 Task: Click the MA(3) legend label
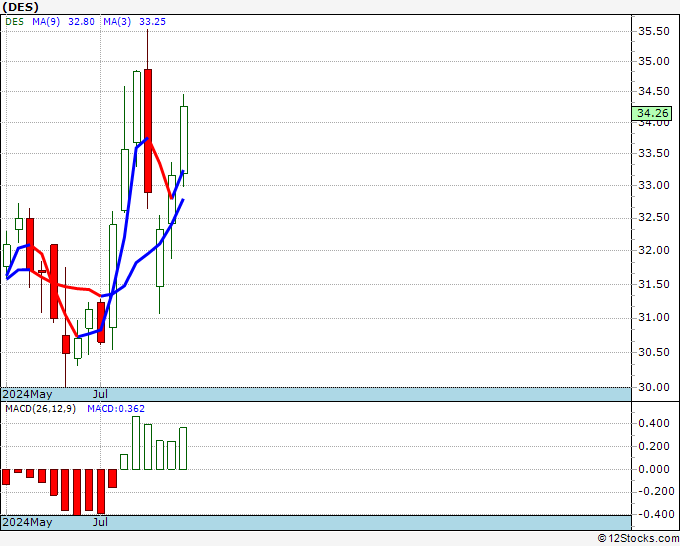click(x=117, y=22)
